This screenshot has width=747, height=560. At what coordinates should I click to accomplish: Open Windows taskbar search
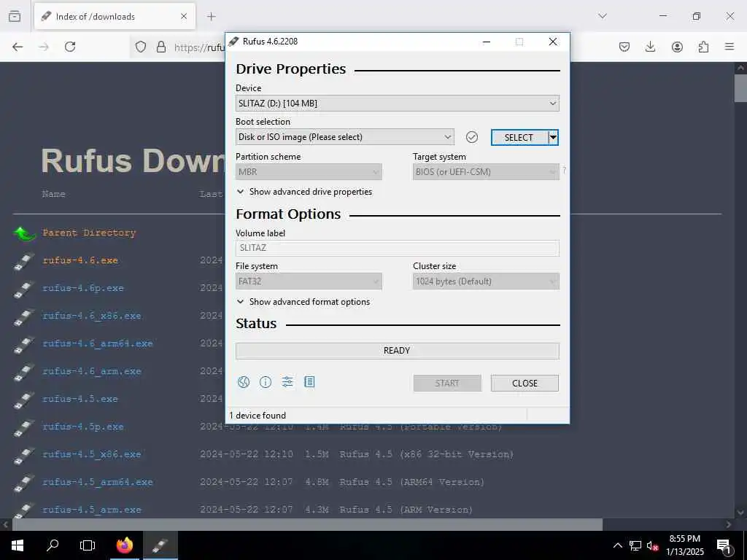(53, 545)
